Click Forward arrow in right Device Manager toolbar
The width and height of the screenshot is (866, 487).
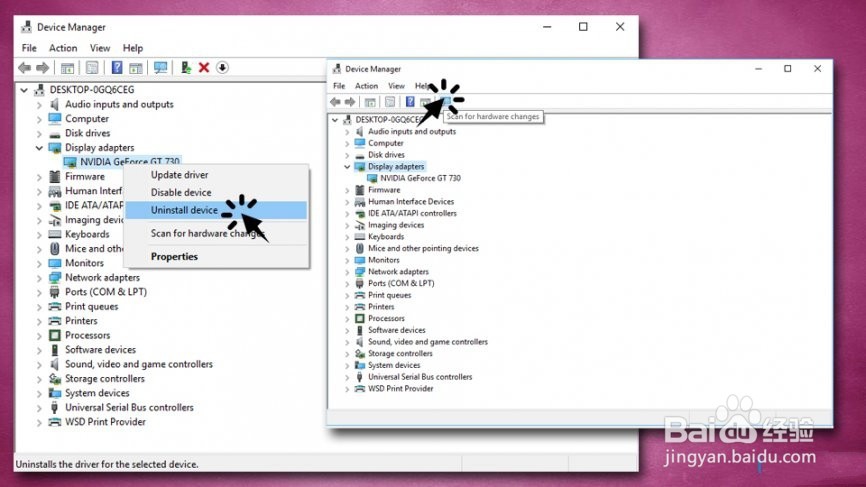point(350,102)
